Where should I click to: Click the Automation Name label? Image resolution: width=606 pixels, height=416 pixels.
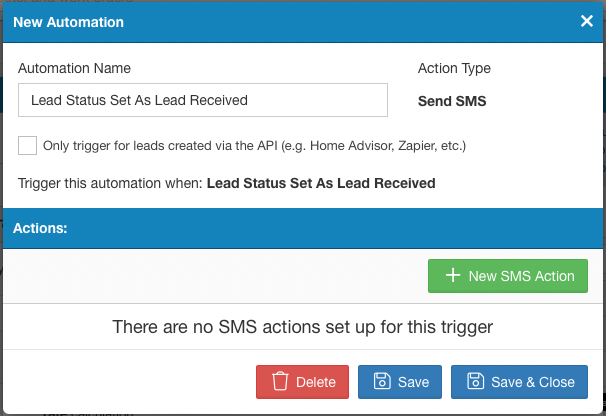coord(74,68)
